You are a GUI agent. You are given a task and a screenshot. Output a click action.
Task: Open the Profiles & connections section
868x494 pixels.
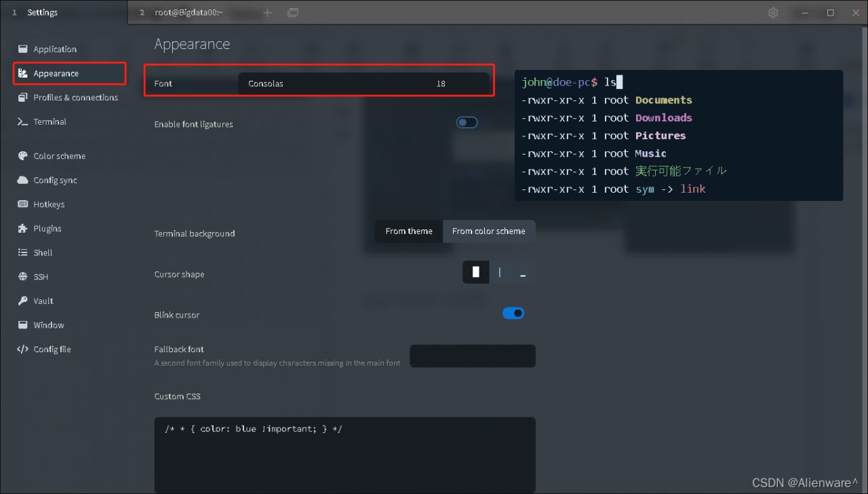click(x=76, y=98)
